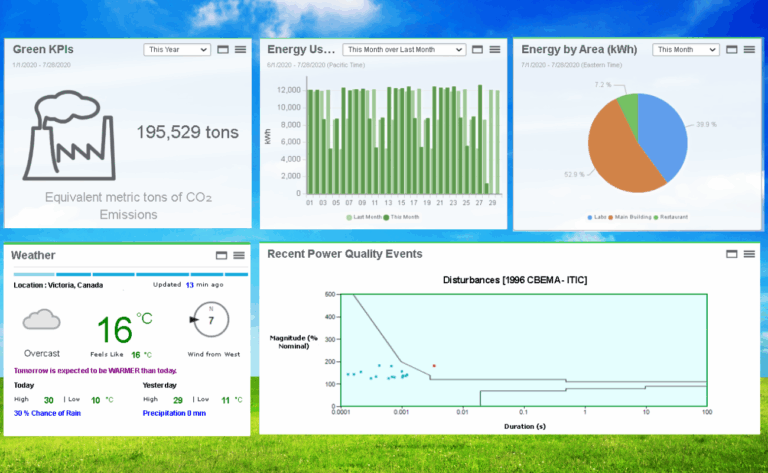Screen dimensions: 768x473
Task: Maximize the Energy Usage gadget
Action: [478, 49]
